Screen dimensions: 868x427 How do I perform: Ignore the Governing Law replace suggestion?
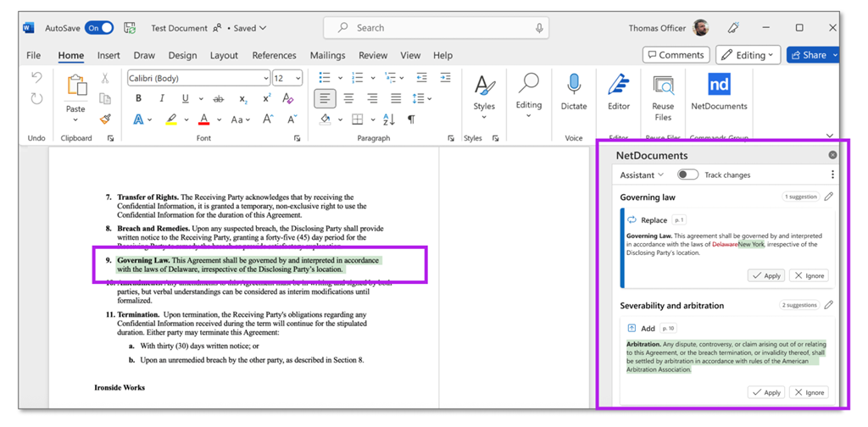click(x=809, y=275)
